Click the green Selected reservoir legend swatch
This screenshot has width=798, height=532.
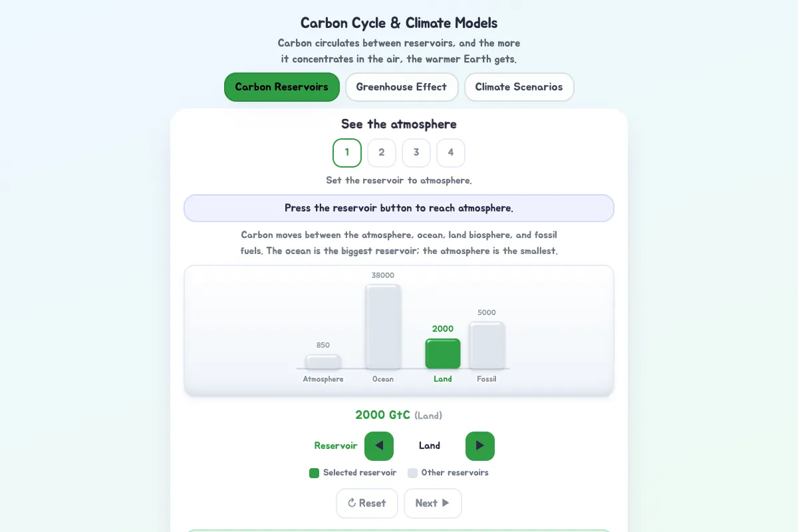pos(315,473)
